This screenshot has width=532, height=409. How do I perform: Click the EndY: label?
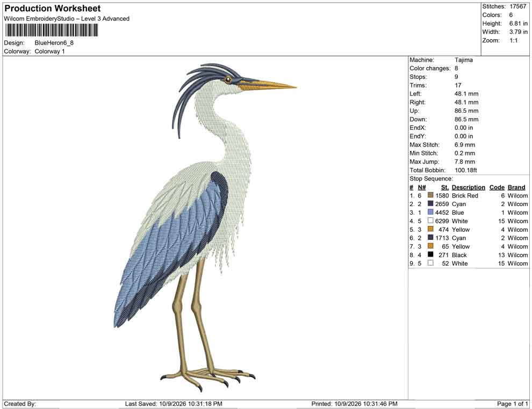[418, 136]
